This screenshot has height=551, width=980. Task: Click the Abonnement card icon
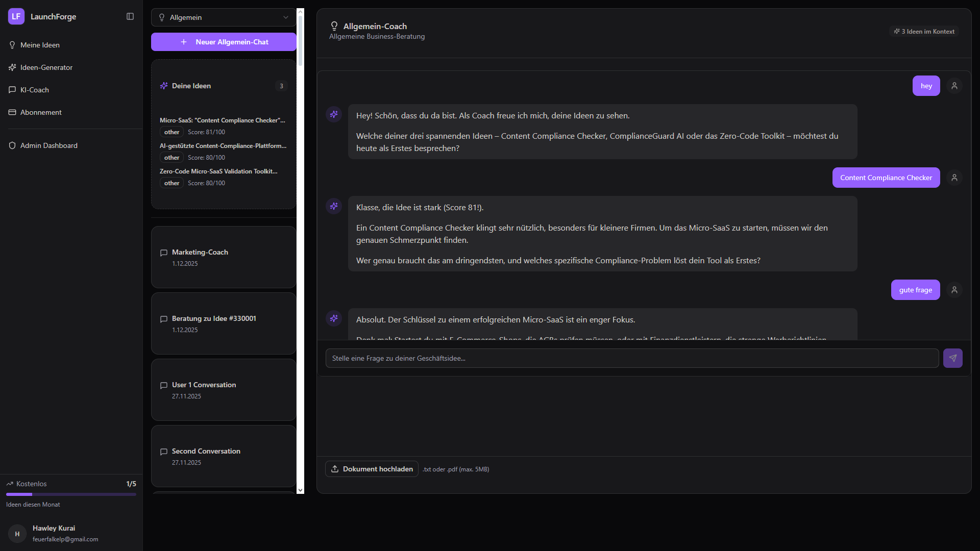click(x=12, y=112)
